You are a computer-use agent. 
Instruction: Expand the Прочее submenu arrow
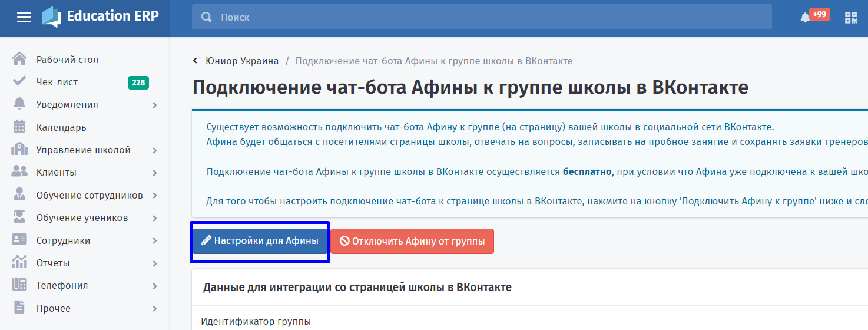pyautogui.click(x=155, y=309)
